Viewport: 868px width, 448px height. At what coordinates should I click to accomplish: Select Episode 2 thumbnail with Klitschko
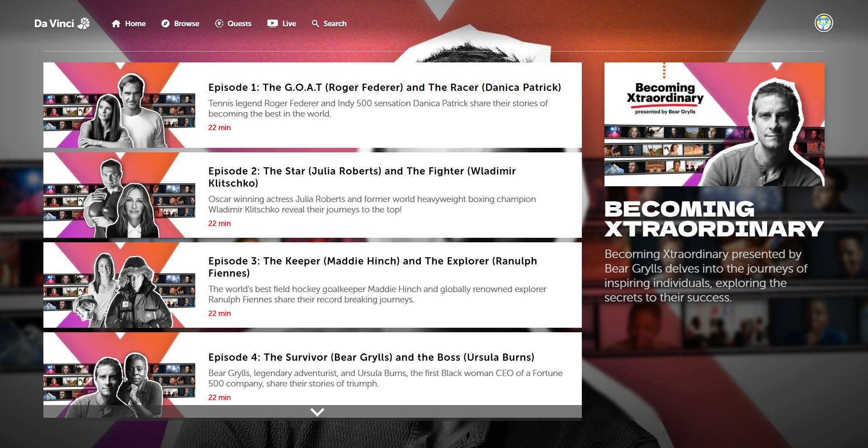[x=119, y=195]
